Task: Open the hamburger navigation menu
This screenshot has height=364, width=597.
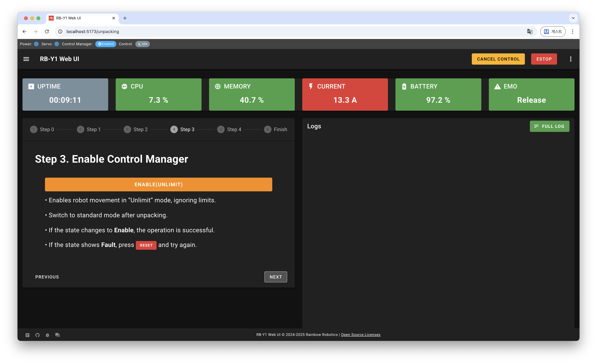Action: coord(26,59)
